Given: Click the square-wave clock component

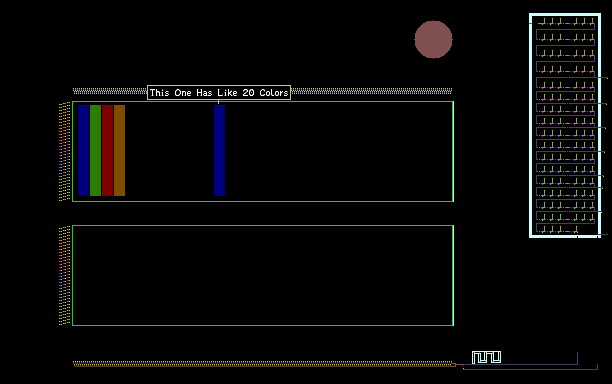Looking at the screenshot, I should click(x=486, y=357).
